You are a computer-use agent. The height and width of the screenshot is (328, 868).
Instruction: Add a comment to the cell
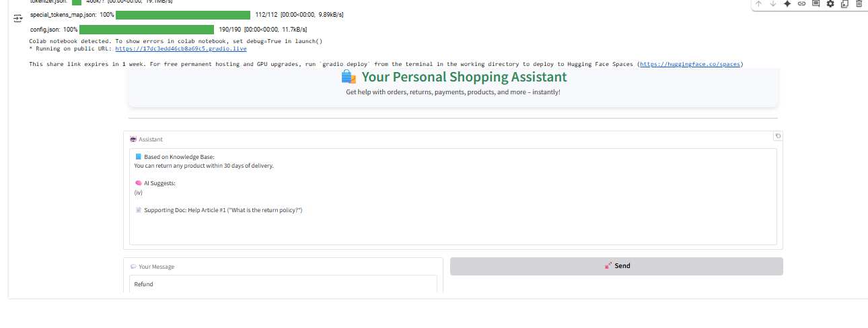click(816, 3)
